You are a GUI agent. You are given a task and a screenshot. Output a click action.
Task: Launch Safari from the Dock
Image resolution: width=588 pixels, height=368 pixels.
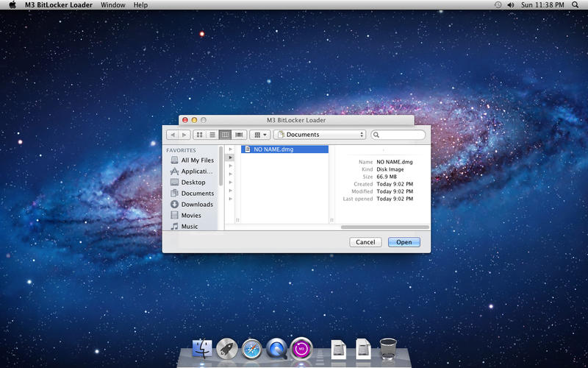tap(251, 348)
